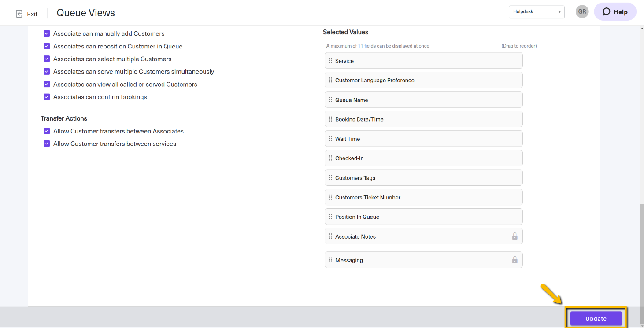Click drag handle of Checked-In
This screenshot has width=644, height=328.
(x=330, y=158)
